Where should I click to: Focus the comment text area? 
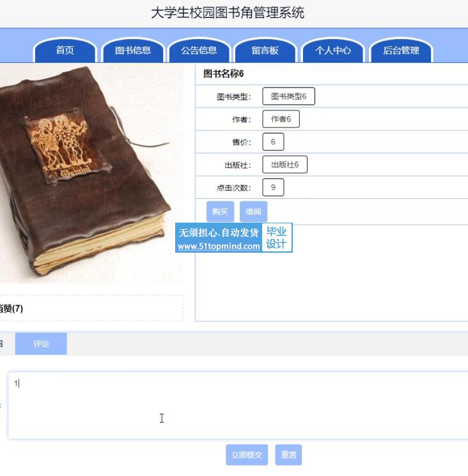[x=238, y=405]
